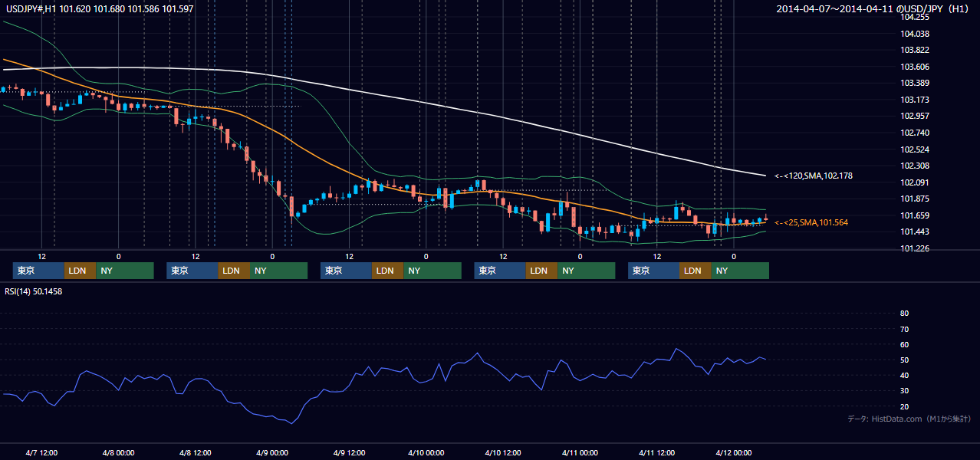Image resolution: width=980 pixels, height=460 pixels.
Task: Click RSI level label 50
Action: pyautogui.click(x=904, y=360)
